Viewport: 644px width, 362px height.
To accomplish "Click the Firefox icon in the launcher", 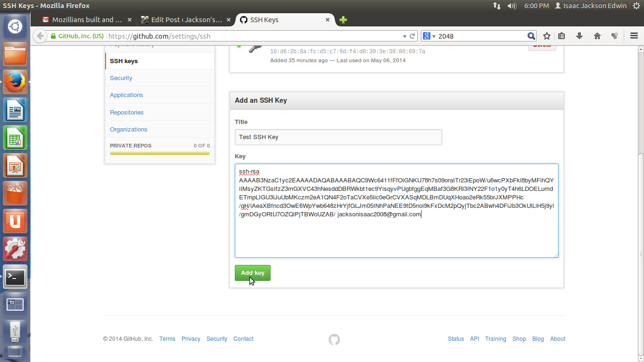I will coord(15,82).
